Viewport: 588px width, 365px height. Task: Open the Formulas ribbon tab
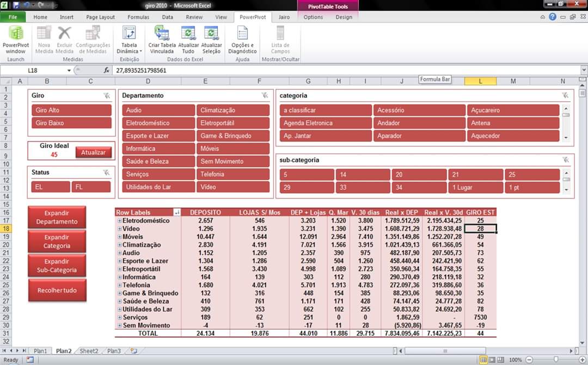(138, 17)
